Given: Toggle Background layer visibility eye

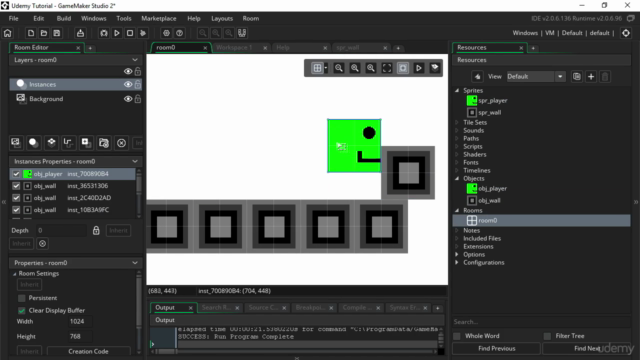Looking at the screenshot, I should tap(128, 99).
